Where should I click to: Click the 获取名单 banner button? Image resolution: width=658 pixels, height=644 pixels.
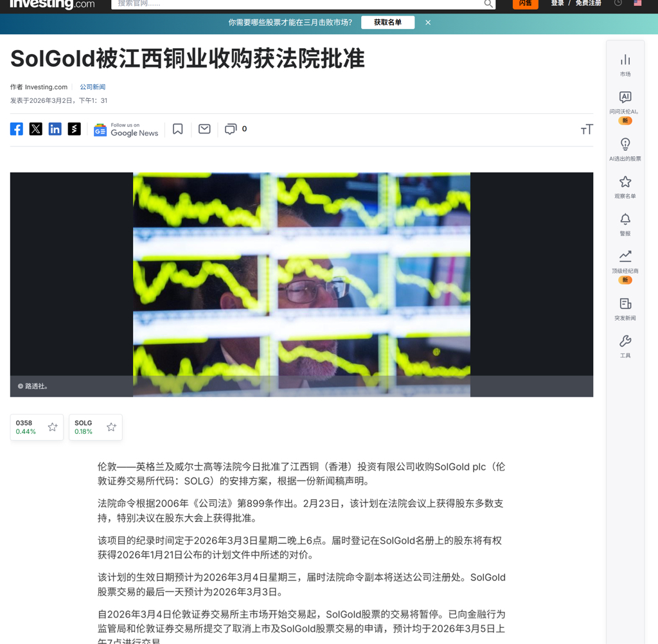pos(387,22)
